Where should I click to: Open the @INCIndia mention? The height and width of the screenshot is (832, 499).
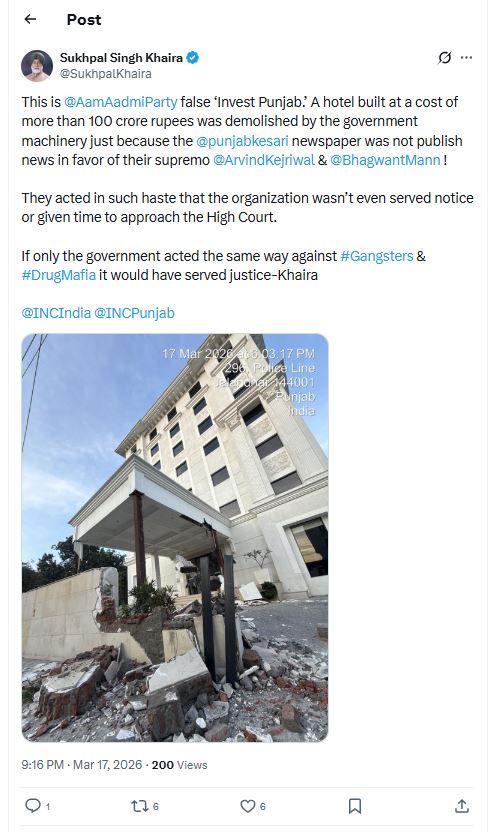click(56, 313)
